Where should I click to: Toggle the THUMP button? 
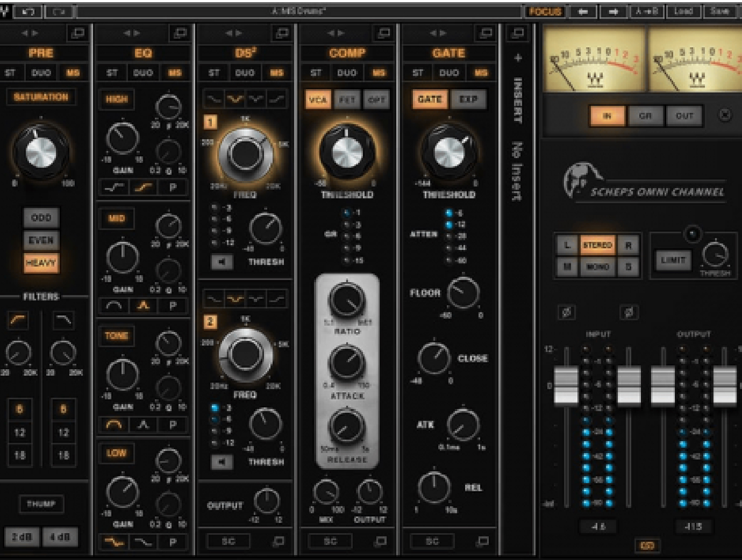41,504
